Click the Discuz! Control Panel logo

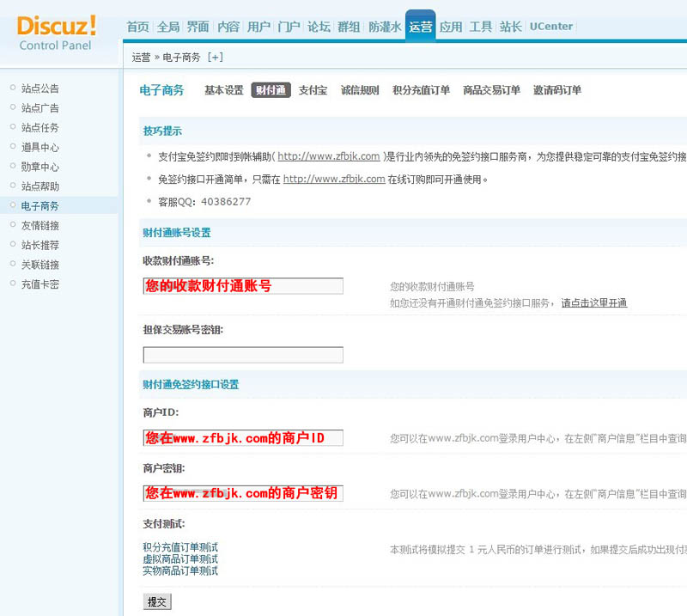point(56,33)
